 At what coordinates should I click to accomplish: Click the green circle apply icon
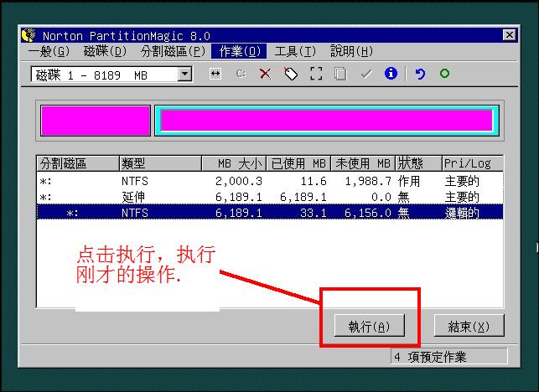point(444,74)
